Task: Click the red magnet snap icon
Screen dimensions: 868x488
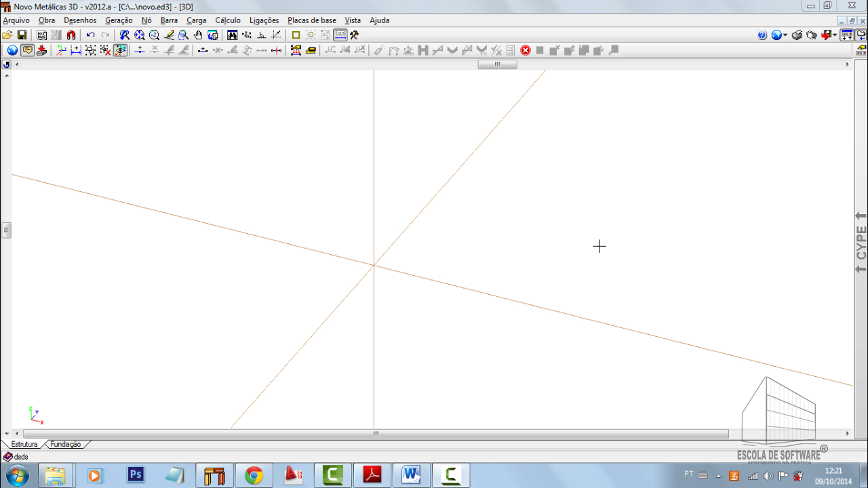Action: pos(71,35)
